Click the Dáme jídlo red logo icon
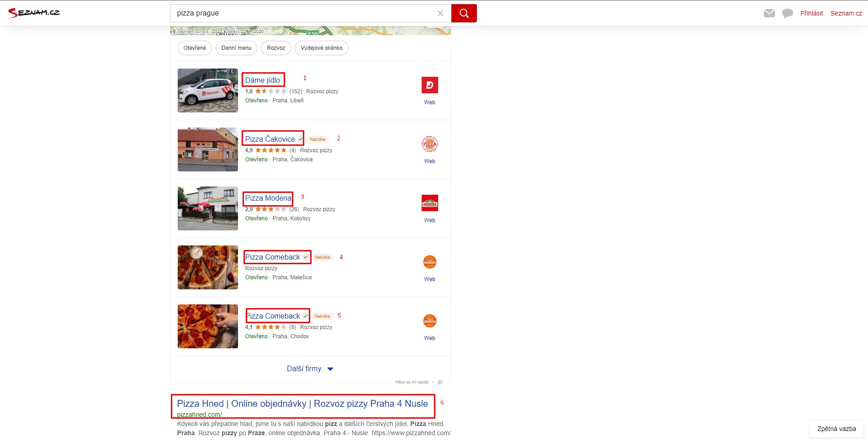The image size is (868, 442). (x=429, y=85)
